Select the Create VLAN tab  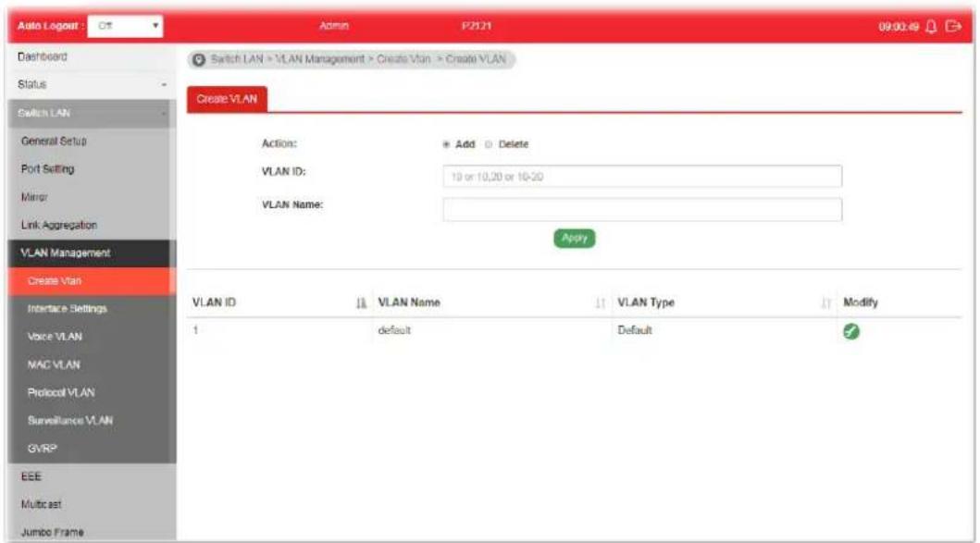click(x=227, y=99)
